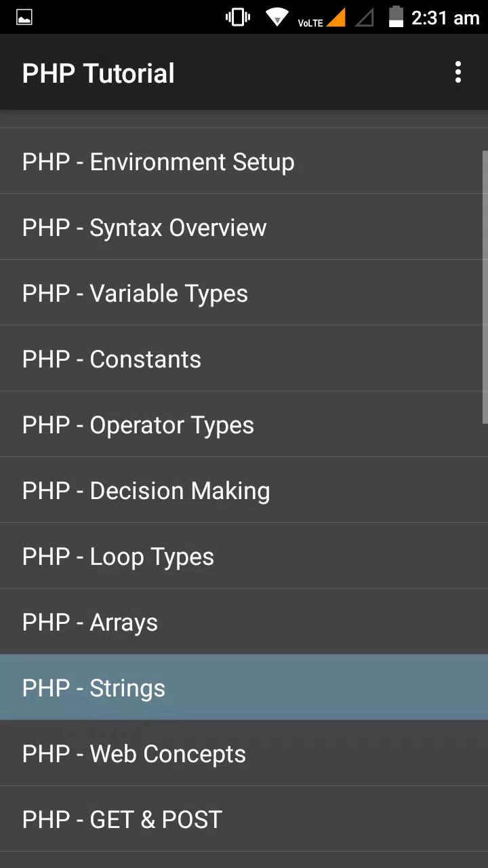
Task: Tap the battery level icon
Action: click(396, 17)
